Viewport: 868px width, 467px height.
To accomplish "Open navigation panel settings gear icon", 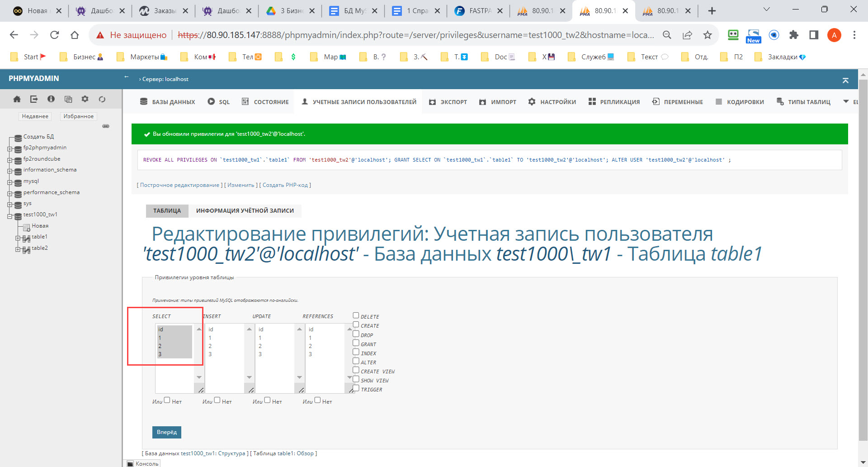I will (85, 99).
